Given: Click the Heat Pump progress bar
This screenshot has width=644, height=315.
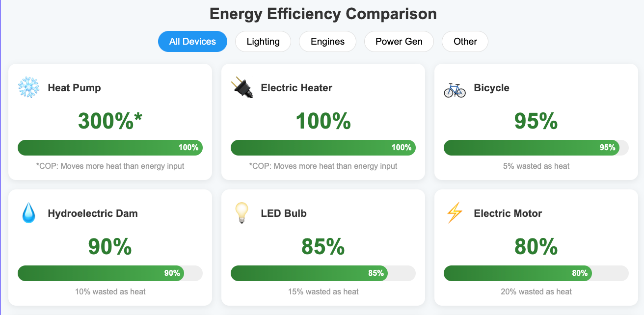Looking at the screenshot, I should [x=110, y=147].
